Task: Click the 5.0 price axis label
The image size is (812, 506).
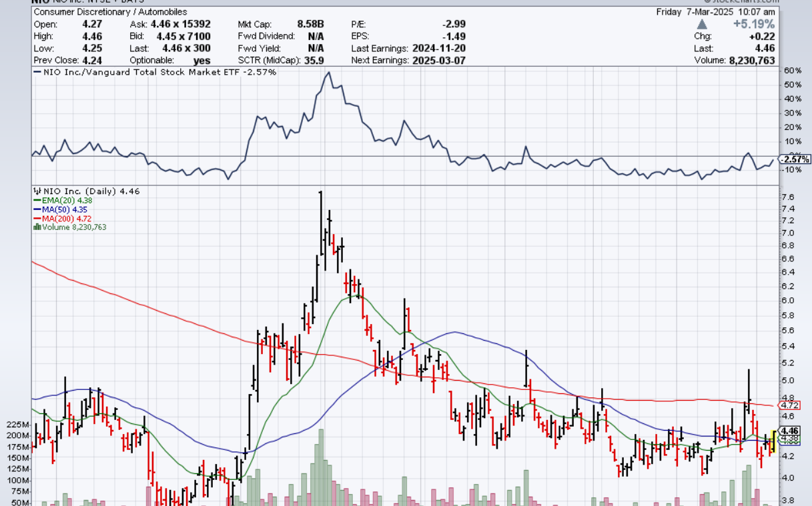Action: click(787, 381)
